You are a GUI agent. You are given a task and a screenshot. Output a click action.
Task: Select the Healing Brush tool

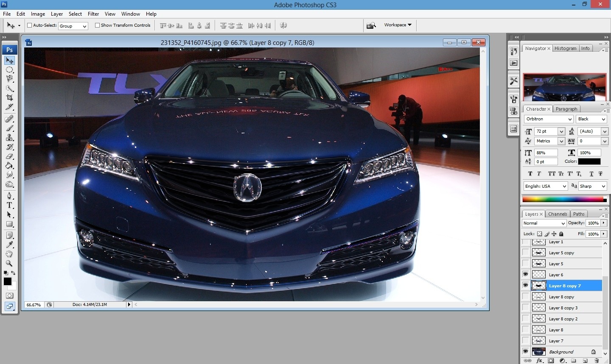pos(9,119)
